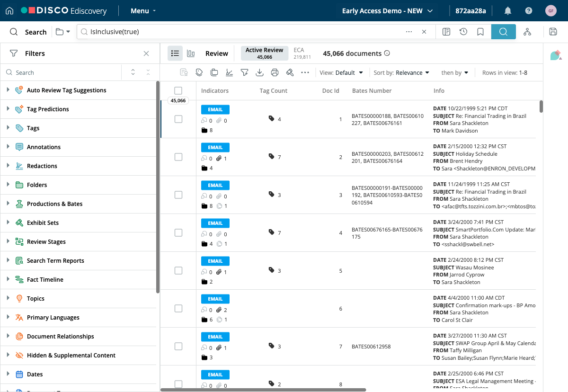Viewport: 568px width, 392px height.
Task: Check the select-all documents checkbox
Action: [178, 90]
